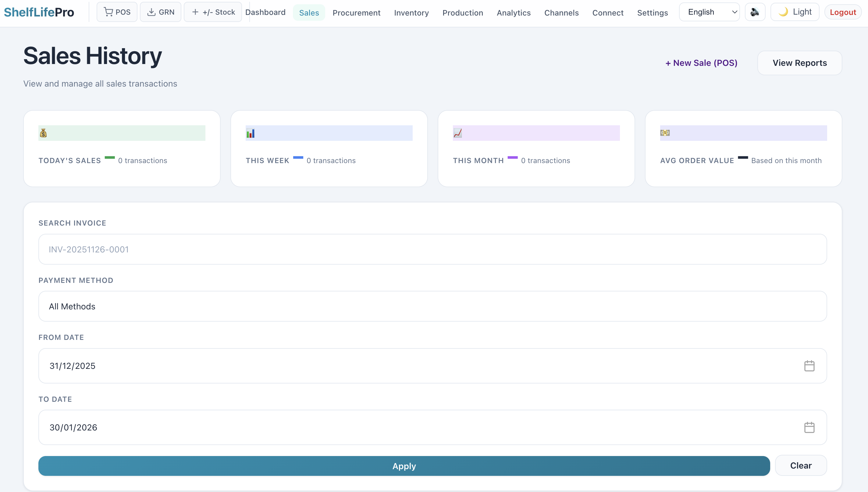Expand the All Methods payment dropdown
This screenshot has width=868, height=492.
[432, 306]
